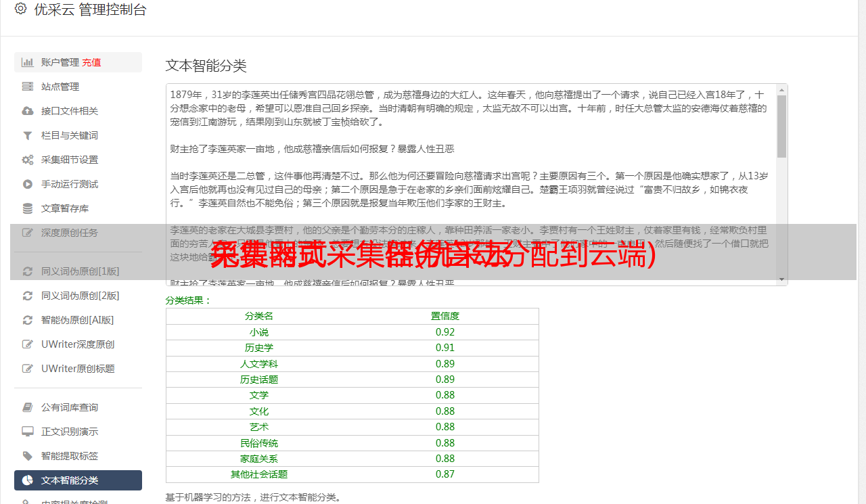Select 智能伪原创[AI版]
Viewport: 866px width, 504px height.
pos(78,320)
